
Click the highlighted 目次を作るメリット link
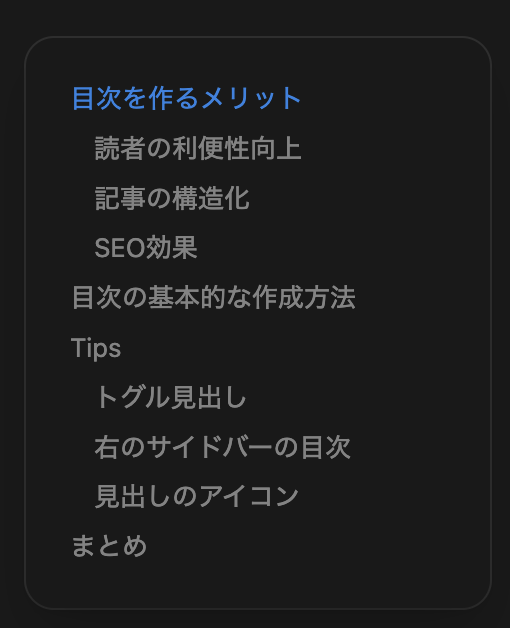point(186,98)
